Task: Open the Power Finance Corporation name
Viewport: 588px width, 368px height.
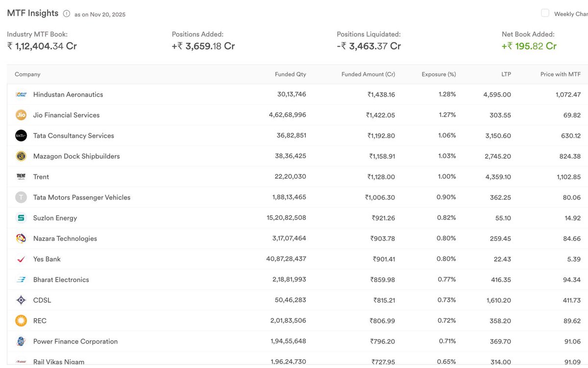Action: pyautogui.click(x=75, y=342)
